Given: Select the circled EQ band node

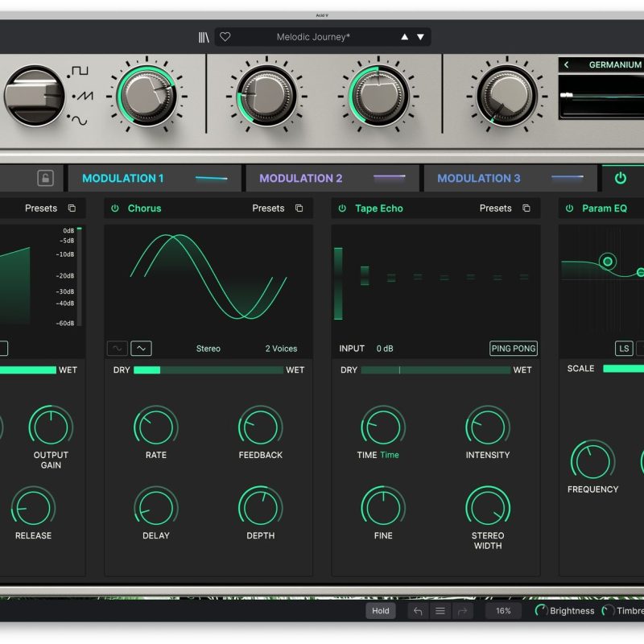Looking at the screenshot, I should tap(608, 261).
